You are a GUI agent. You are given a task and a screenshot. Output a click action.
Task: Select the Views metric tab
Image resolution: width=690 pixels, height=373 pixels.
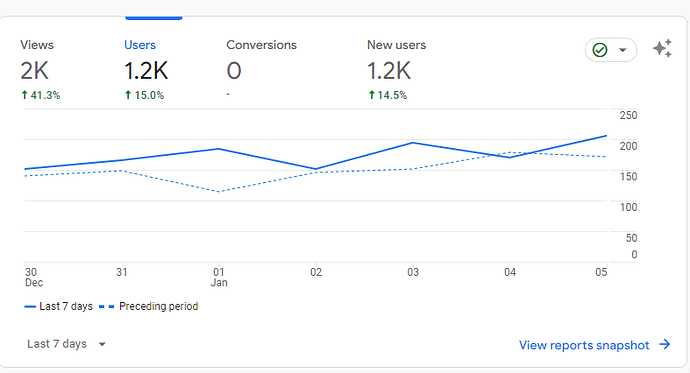(x=40, y=69)
